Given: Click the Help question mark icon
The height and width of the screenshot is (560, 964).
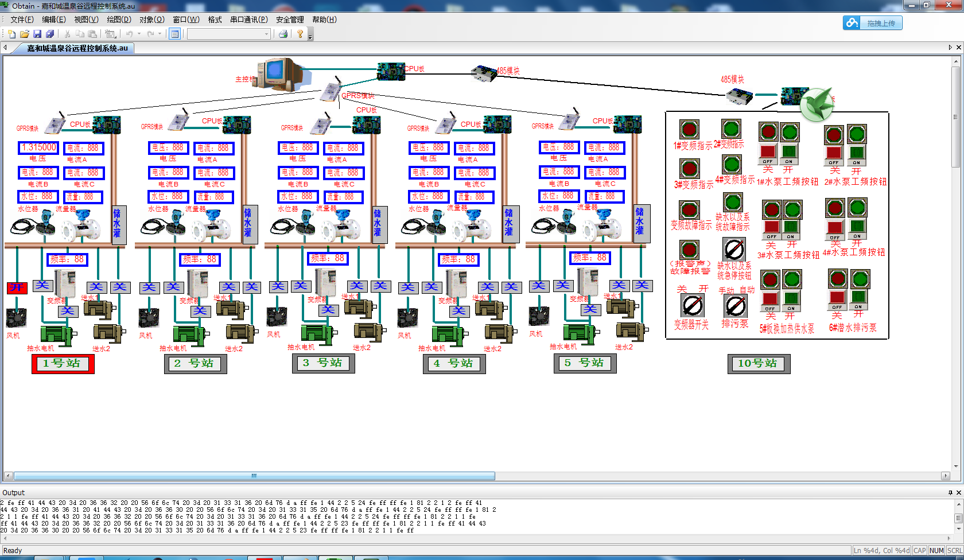Looking at the screenshot, I should coord(300,34).
